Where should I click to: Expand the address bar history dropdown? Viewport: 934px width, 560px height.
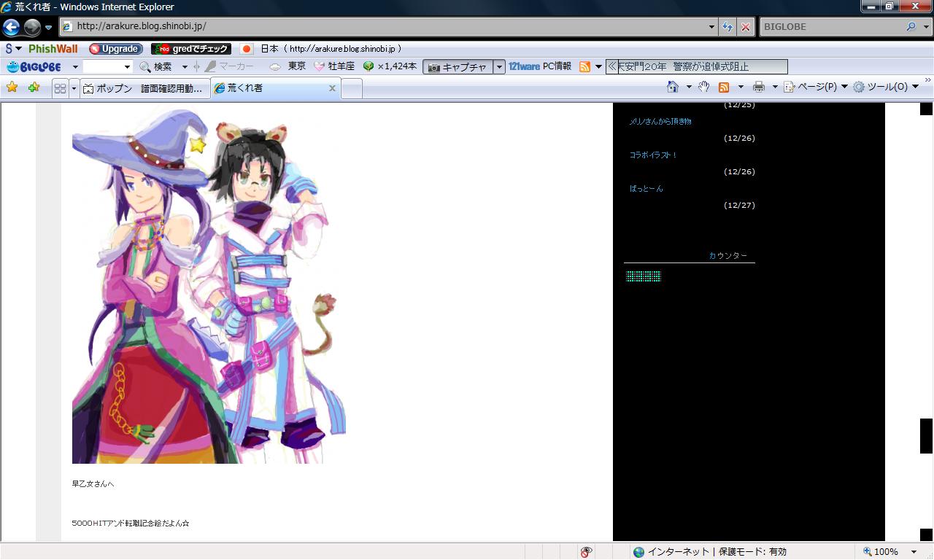(712, 27)
